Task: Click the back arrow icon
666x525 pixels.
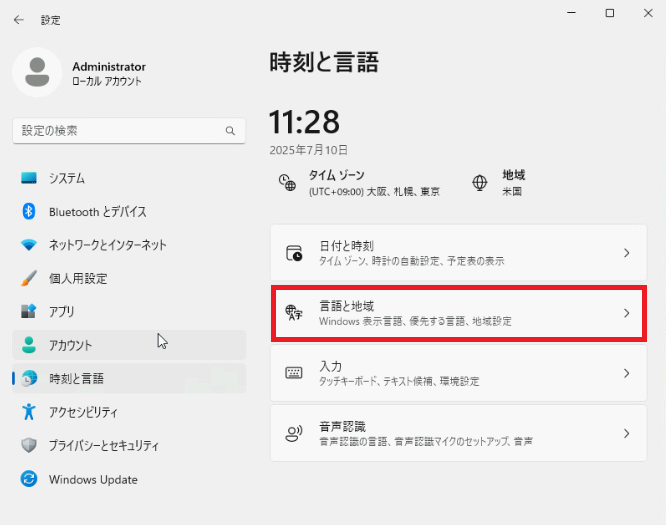Action: pyautogui.click(x=19, y=20)
